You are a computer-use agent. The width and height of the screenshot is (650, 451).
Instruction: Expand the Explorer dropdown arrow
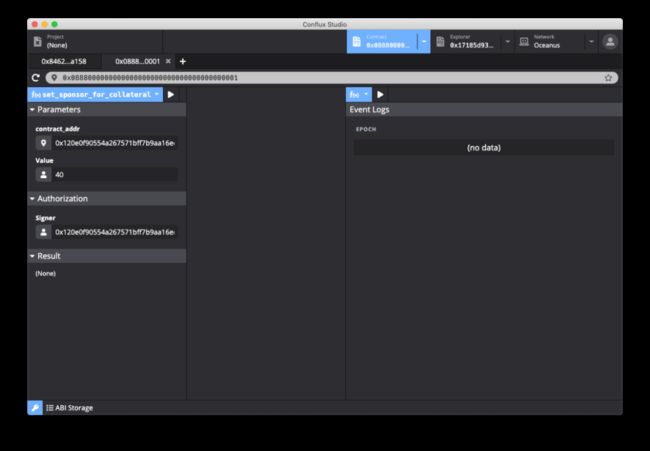coord(508,41)
